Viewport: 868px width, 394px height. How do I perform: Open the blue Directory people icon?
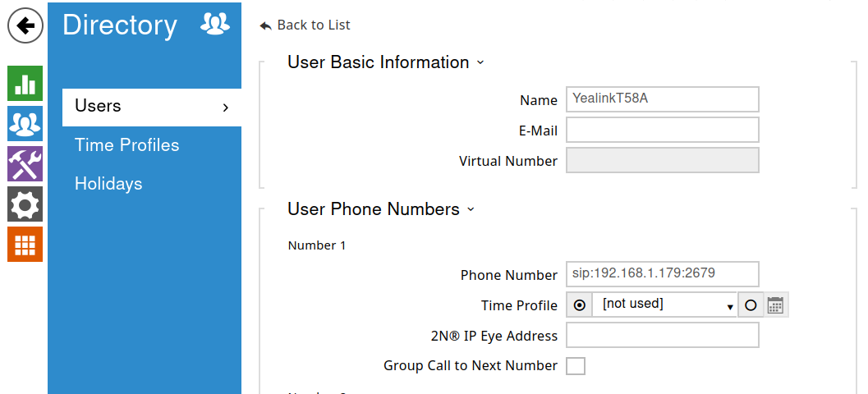tap(25, 123)
